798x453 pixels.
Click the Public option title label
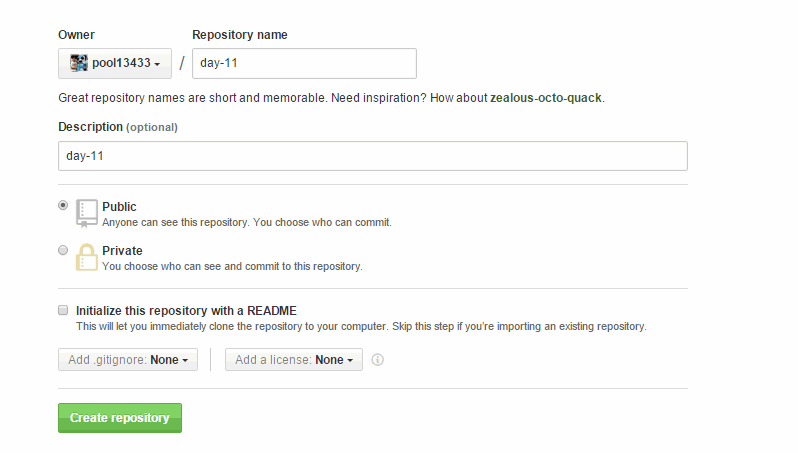[x=119, y=207]
